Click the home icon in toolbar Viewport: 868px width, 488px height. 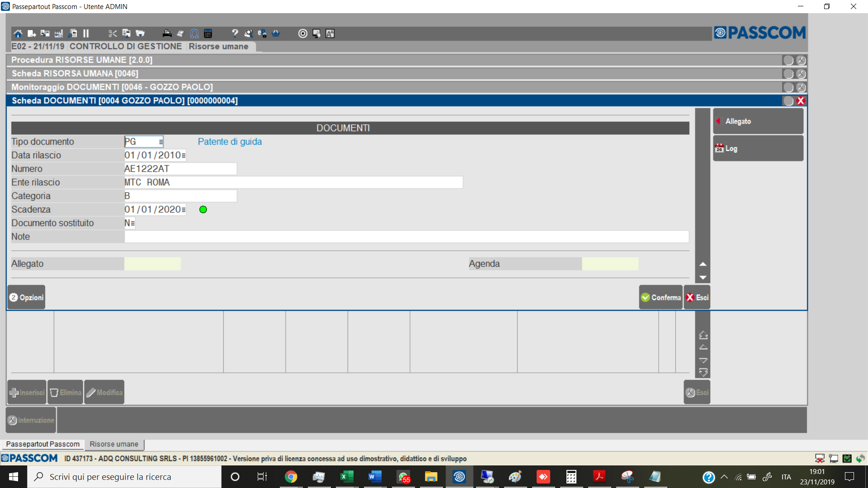(18, 33)
